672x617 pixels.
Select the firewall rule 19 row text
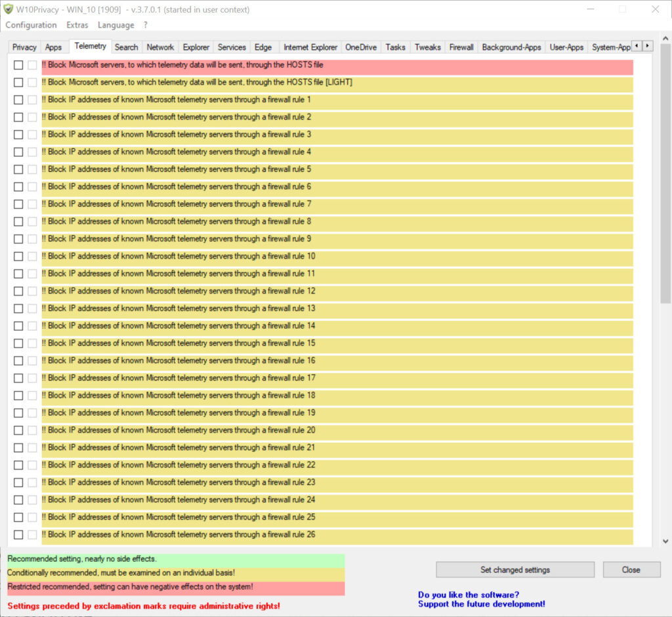coord(178,412)
